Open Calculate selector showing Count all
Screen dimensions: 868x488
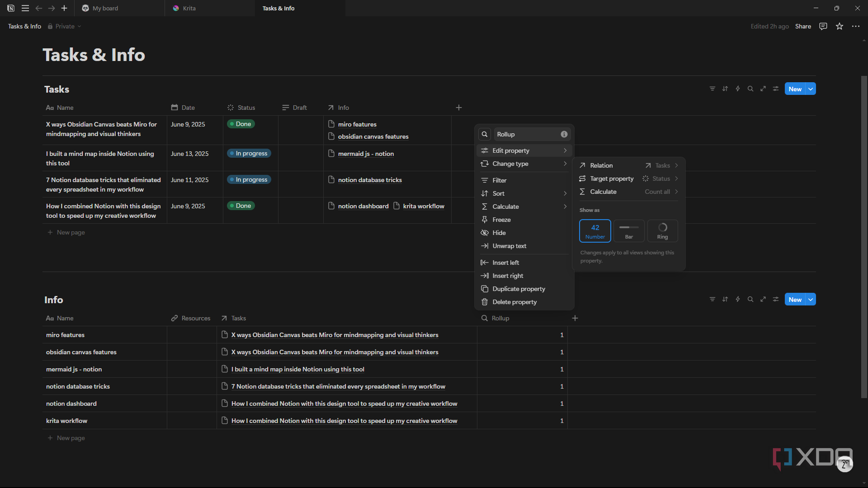coord(629,192)
